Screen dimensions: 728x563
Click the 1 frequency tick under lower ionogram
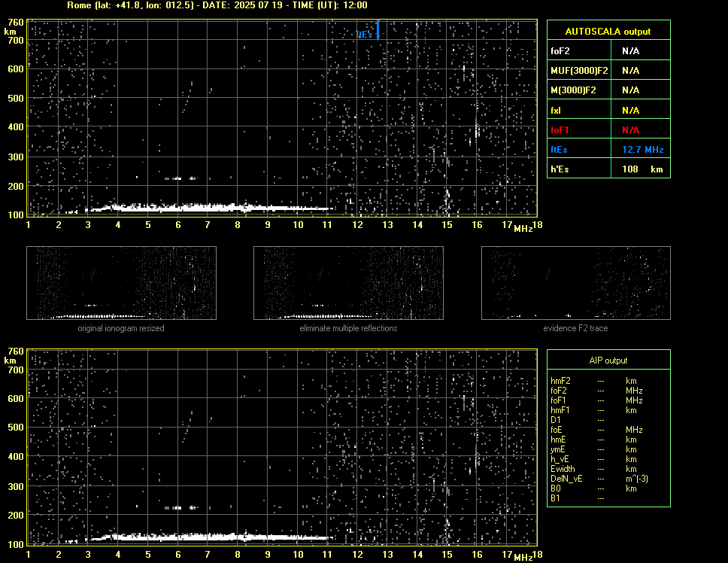point(29,555)
